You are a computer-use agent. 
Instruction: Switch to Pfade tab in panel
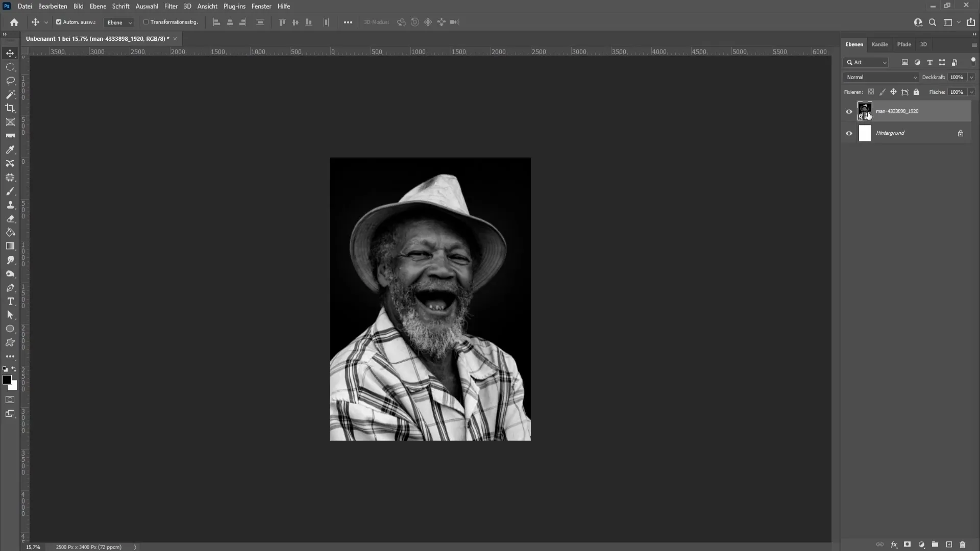point(904,44)
